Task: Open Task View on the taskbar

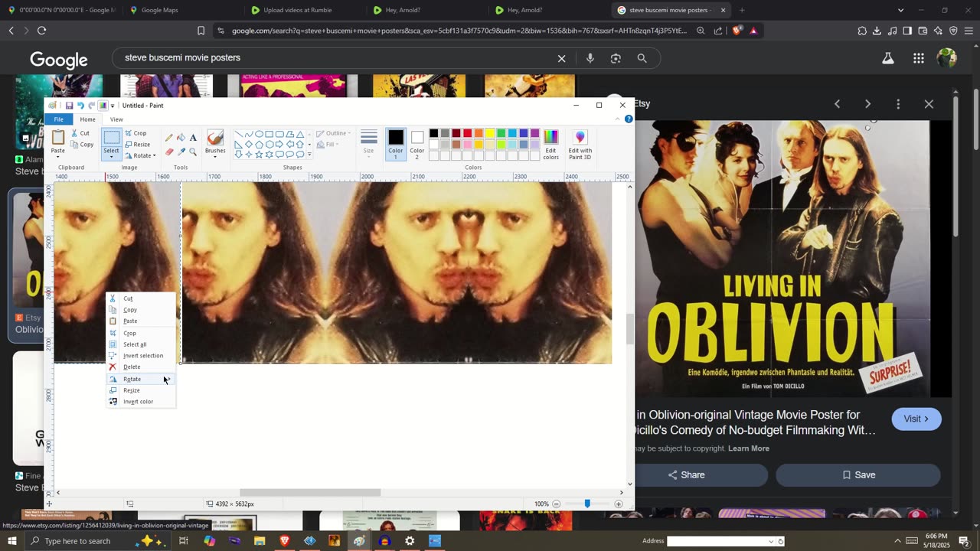Action: click(184, 541)
